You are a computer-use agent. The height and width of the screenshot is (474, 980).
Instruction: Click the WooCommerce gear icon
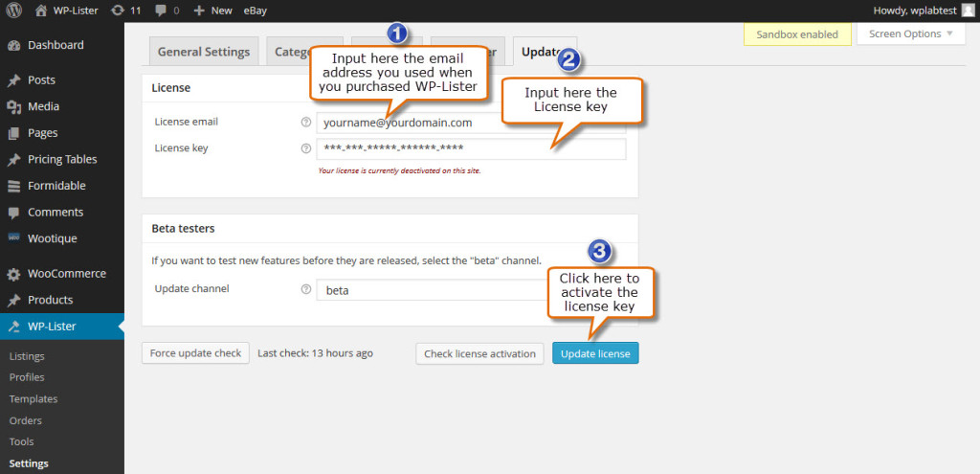pyautogui.click(x=13, y=274)
